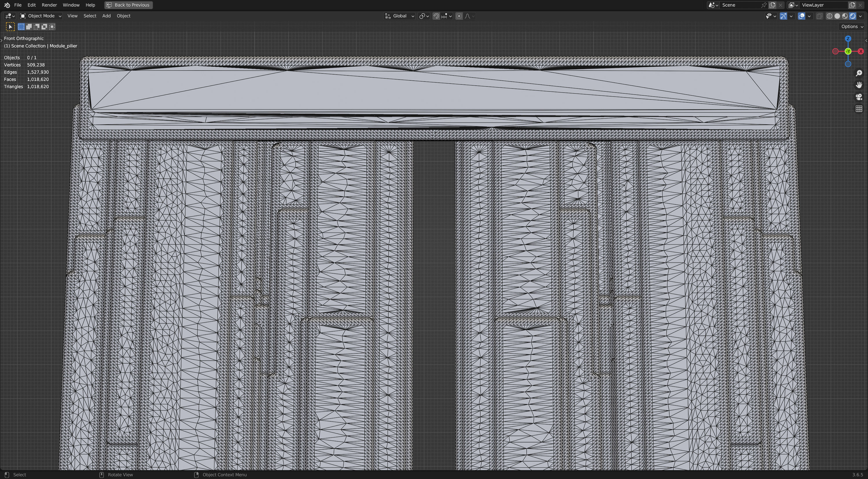The image size is (868, 479).
Task: Open the Edit menu
Action: pyautogui.click(x=32, y=5)
